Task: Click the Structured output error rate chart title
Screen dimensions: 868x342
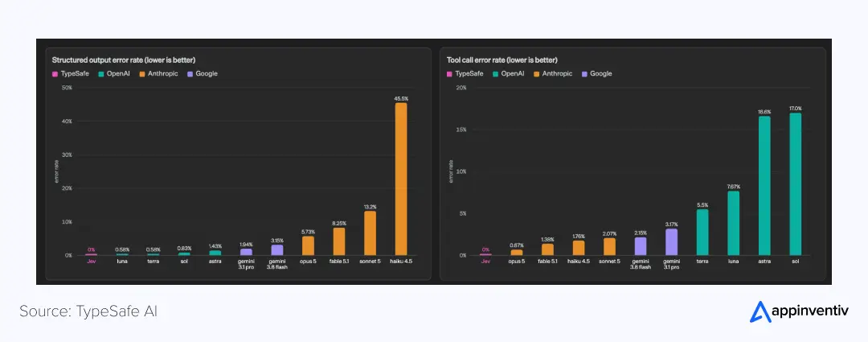Action: pos(124,60)
